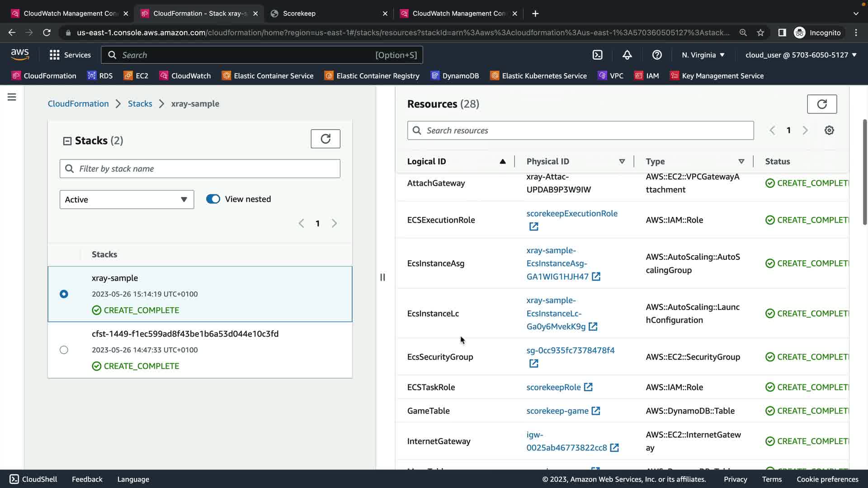Switch to the Scorekeep browser tab

(299, 14)
